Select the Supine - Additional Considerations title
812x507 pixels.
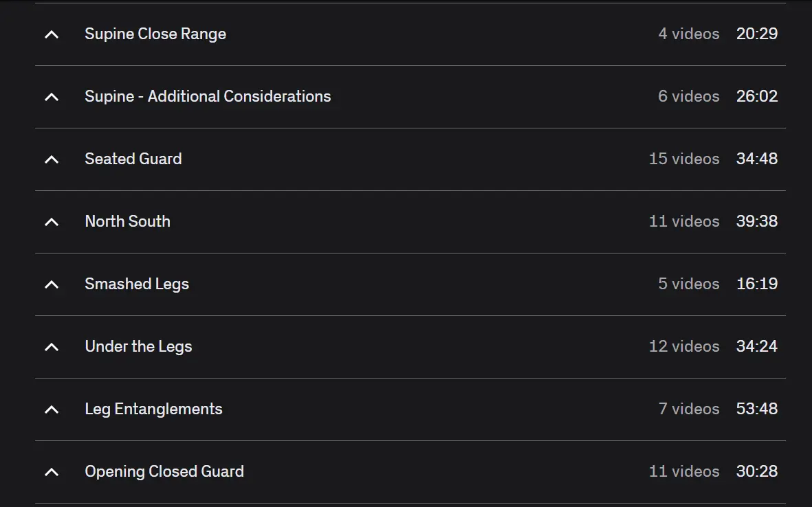208,97
